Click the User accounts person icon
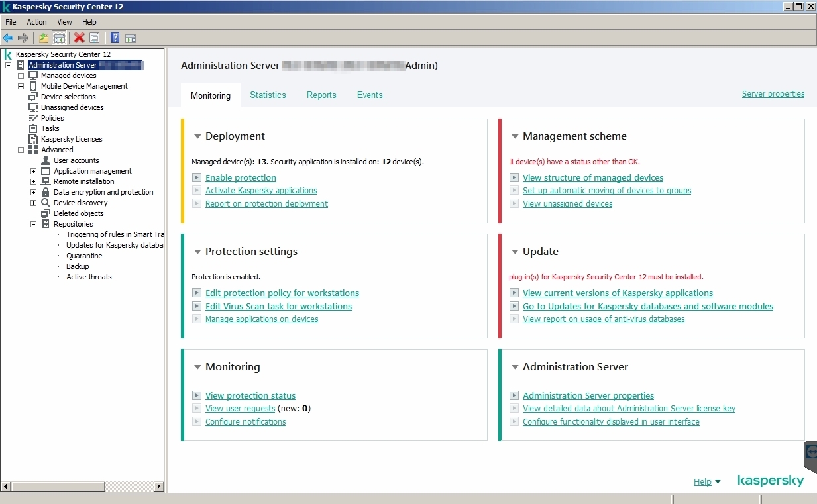Screen dimensions: 817x504 46,160
